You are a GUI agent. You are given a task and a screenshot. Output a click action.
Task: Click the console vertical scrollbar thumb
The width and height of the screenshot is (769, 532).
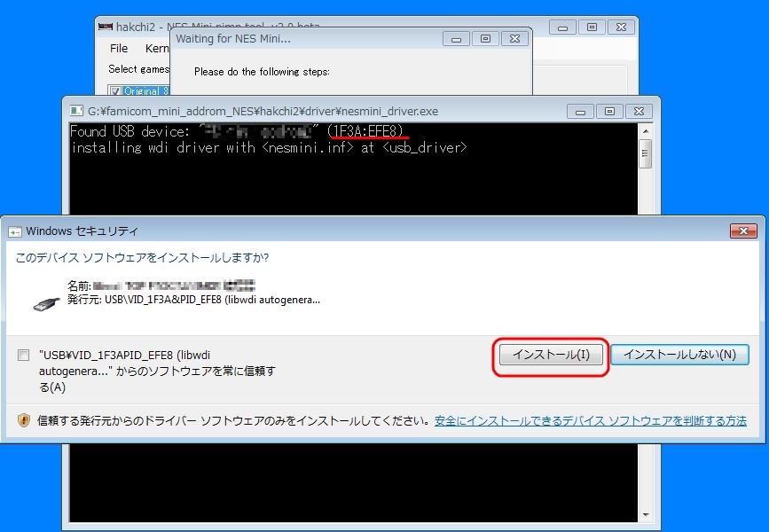tap(646, 153)
